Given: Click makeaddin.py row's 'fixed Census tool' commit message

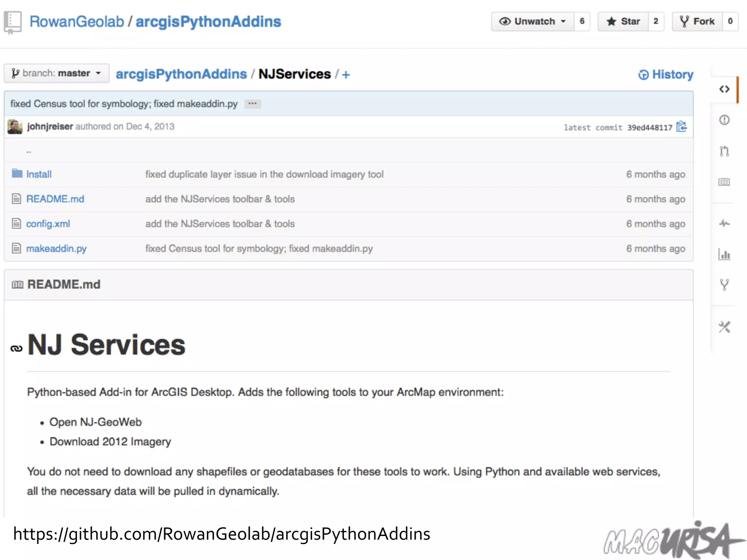Looking at the screenshot, I should [x=259, y=249].
